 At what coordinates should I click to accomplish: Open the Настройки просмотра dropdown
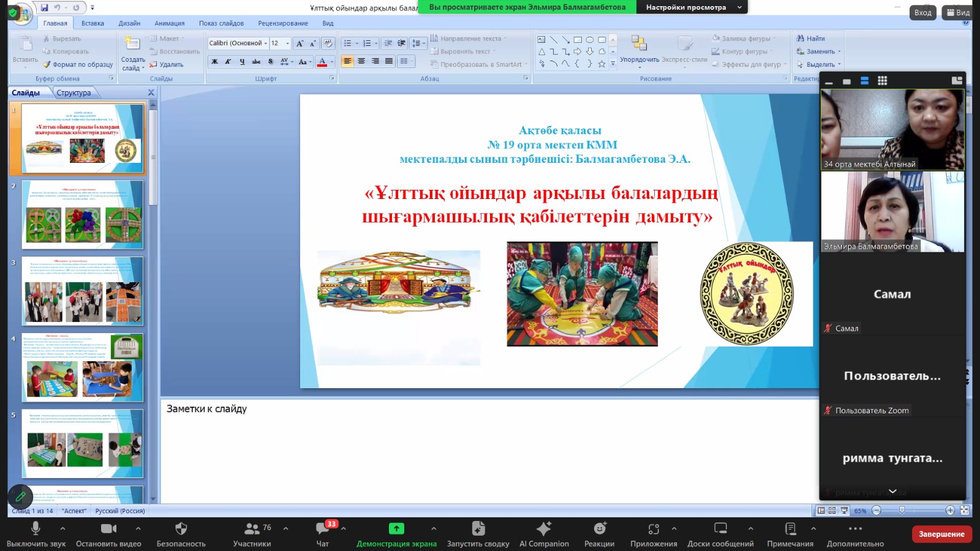(692, 7)
